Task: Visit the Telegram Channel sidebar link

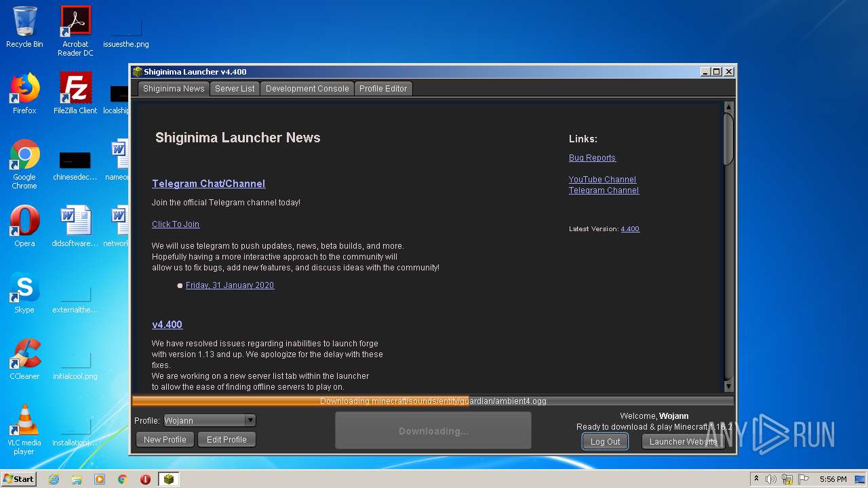Action: 604,190
